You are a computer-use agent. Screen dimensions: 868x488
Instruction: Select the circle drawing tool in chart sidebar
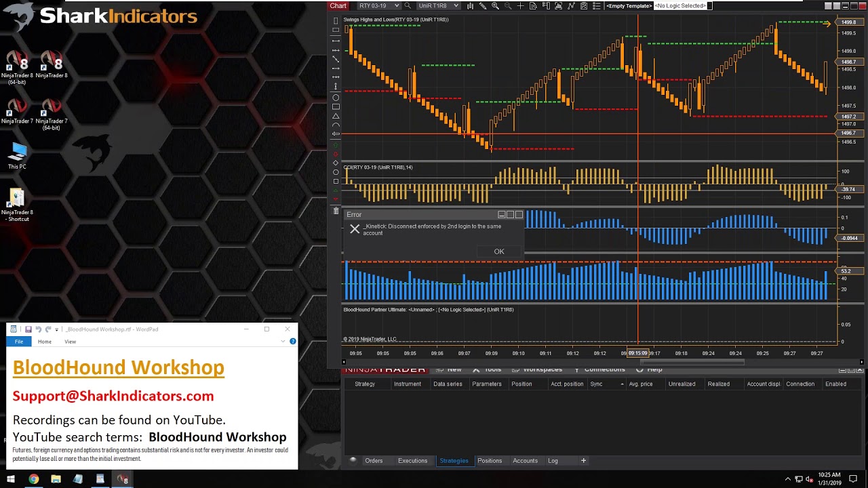tap(336, 98)
